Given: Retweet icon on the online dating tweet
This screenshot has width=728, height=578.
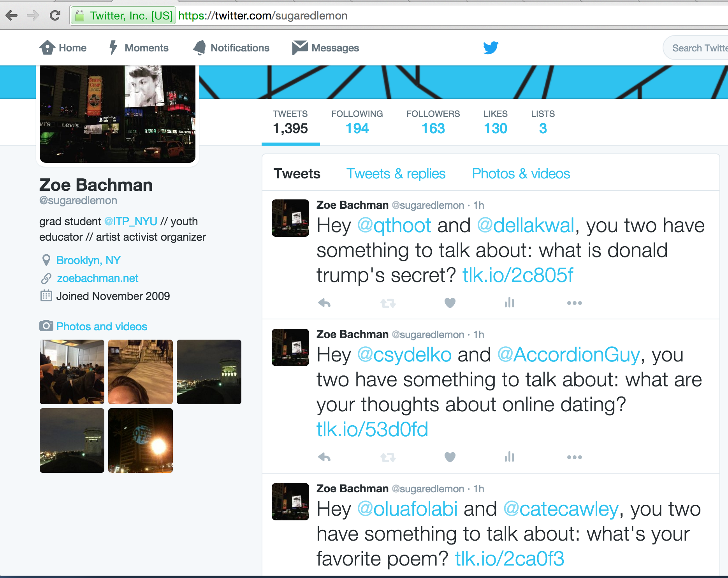Looking at the screenshot, I should [x=388, y=457].
